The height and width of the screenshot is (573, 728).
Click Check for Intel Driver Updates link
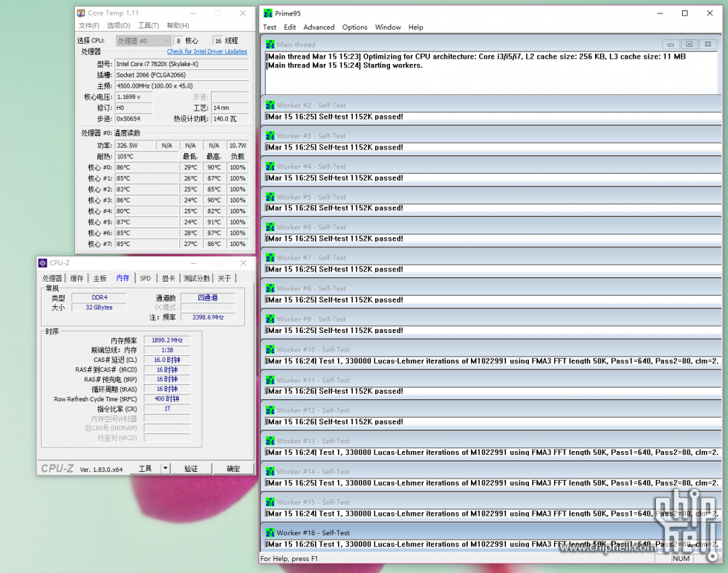click(x=207, y=51)
